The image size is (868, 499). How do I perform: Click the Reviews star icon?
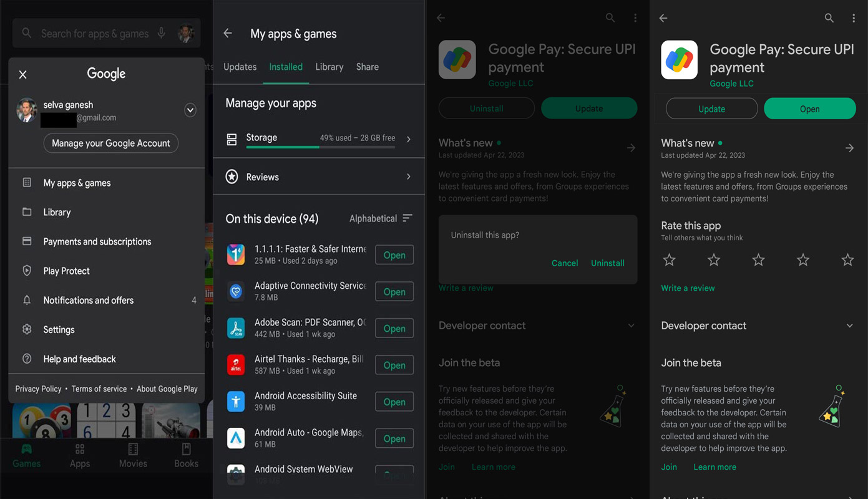232,177
